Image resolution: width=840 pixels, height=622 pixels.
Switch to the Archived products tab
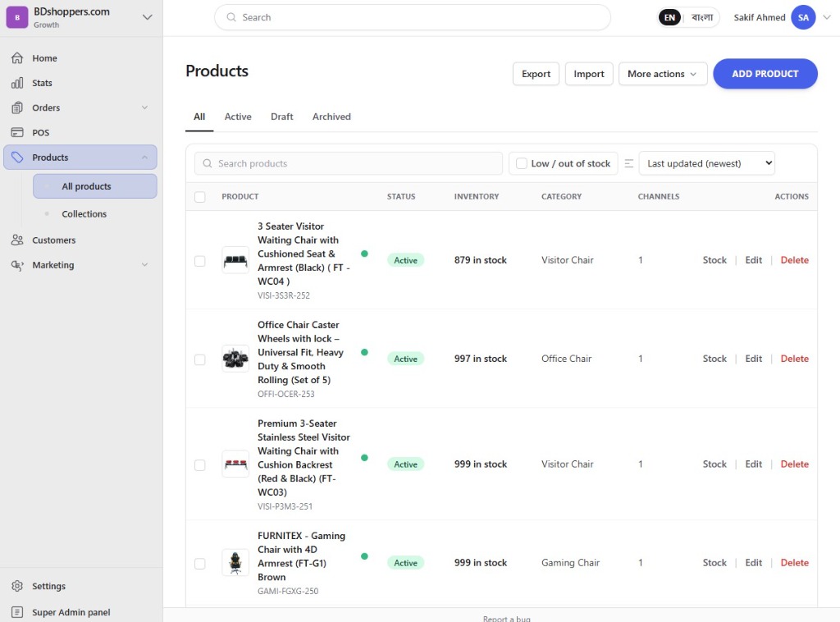point(331,117)
